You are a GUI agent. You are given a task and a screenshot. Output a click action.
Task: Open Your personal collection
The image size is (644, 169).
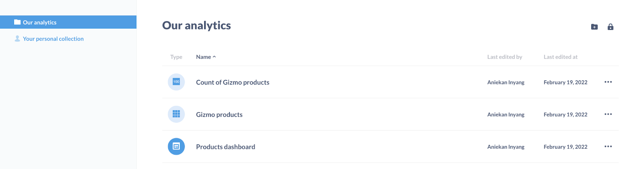click(x=53, y=39)
